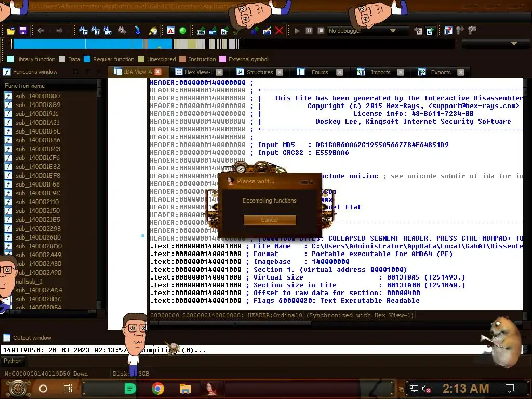Stop the debugger process

321,31
